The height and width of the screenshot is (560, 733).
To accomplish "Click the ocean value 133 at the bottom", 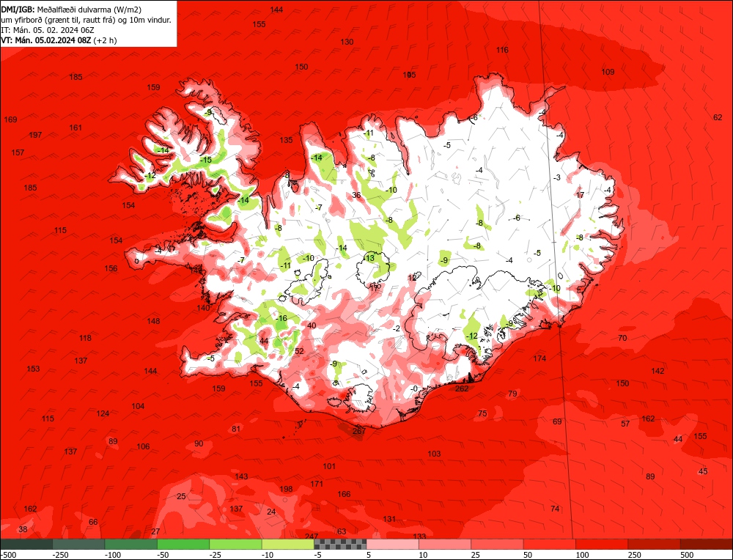I will coord(420,537).
